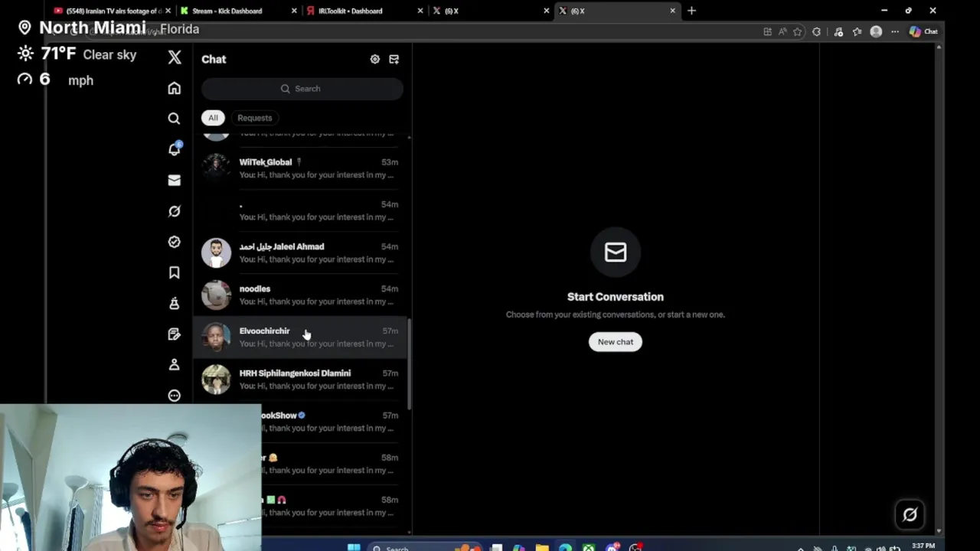Click split screen icon in address bar
Image resolution: width=980 pixels, height=551 pixels.
pyautogui.click(x=767, y=31)
